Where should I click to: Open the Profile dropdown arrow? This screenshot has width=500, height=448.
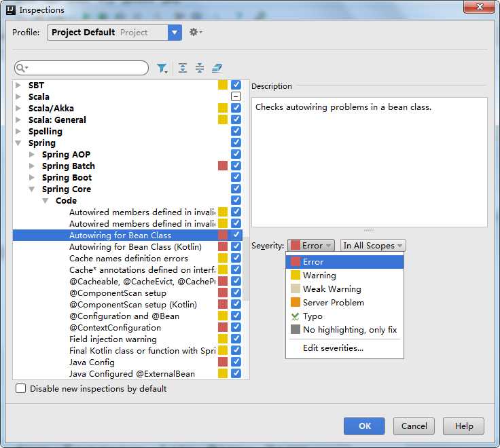(175, 33)
